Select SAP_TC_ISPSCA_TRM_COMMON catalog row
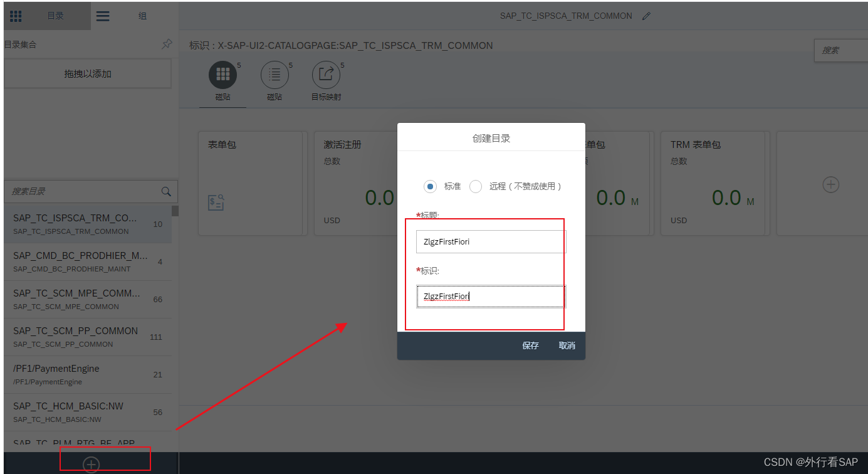Screen dimensions: 868x474 pos(88,224)
